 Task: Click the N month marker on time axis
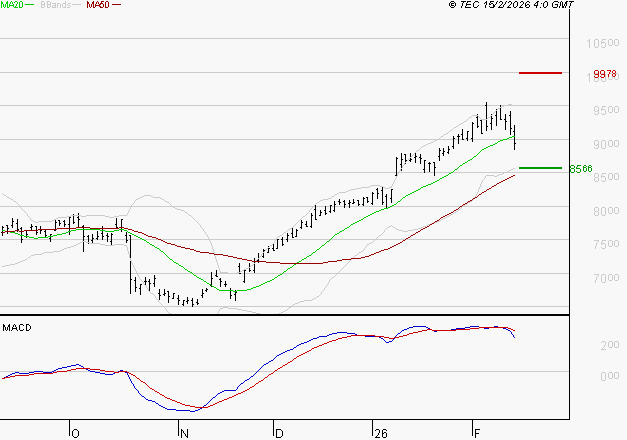point(184,434)
